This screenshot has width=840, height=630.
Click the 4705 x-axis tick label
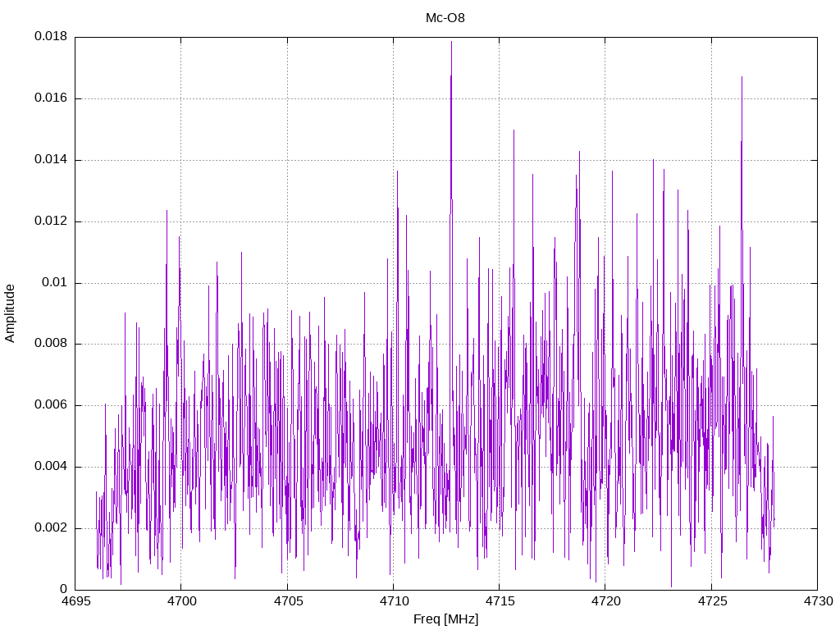pos(288,601)
